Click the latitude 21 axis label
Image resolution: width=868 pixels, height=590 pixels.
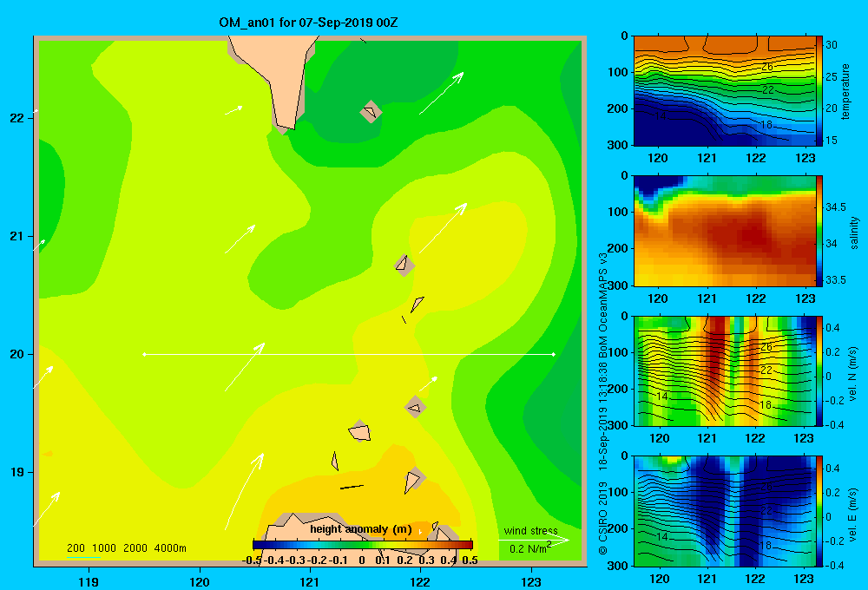17,236
